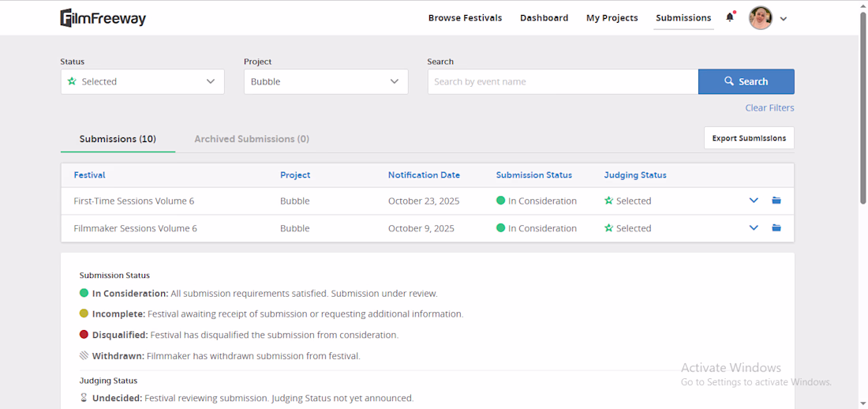Click In Consideration status in First-Time Sessions row
Screen dimensions: 868x409
[x=537, y=201]
